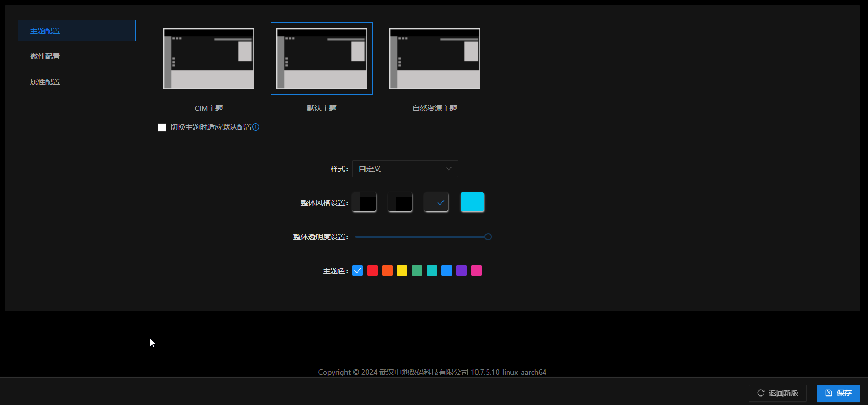
Task: Select the checked dark style swatch
Action: click(x=436, y=202)
